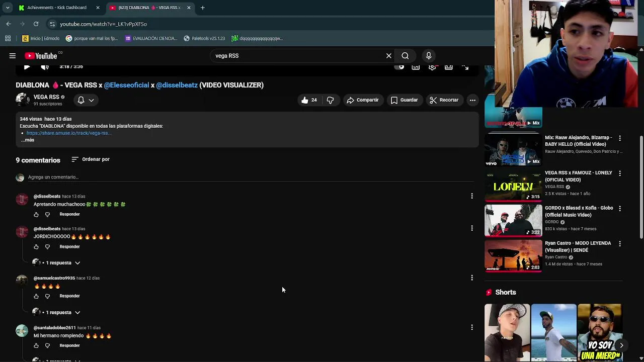Open notification bell dropdown for VEGA RSS

coord(86,100)
